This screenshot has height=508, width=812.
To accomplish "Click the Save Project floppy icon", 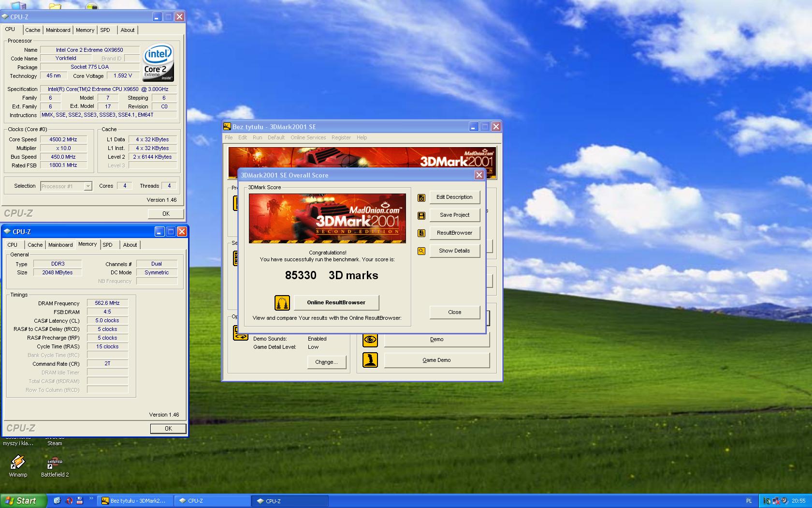I will pyautogui.click(x=421, y=215).
